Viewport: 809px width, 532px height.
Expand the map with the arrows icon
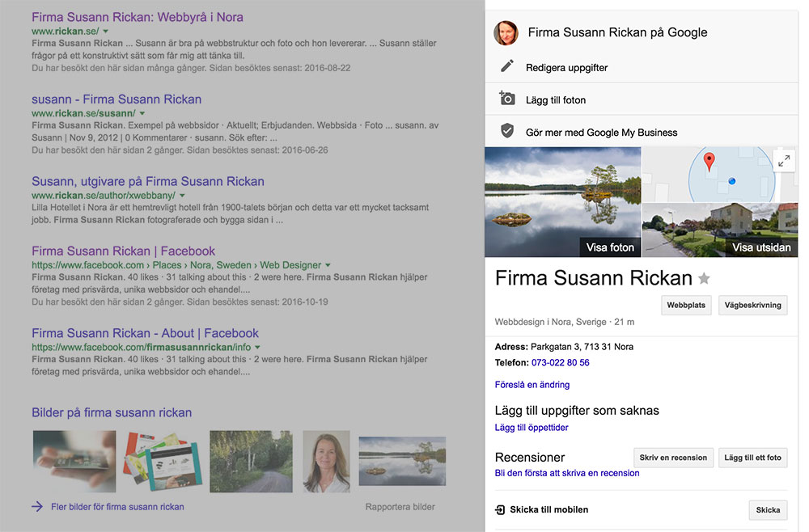coord(784,162)
